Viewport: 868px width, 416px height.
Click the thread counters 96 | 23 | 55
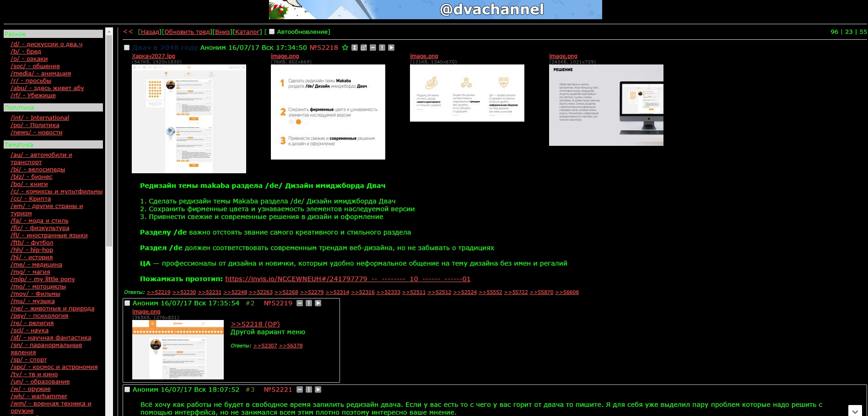849,32
